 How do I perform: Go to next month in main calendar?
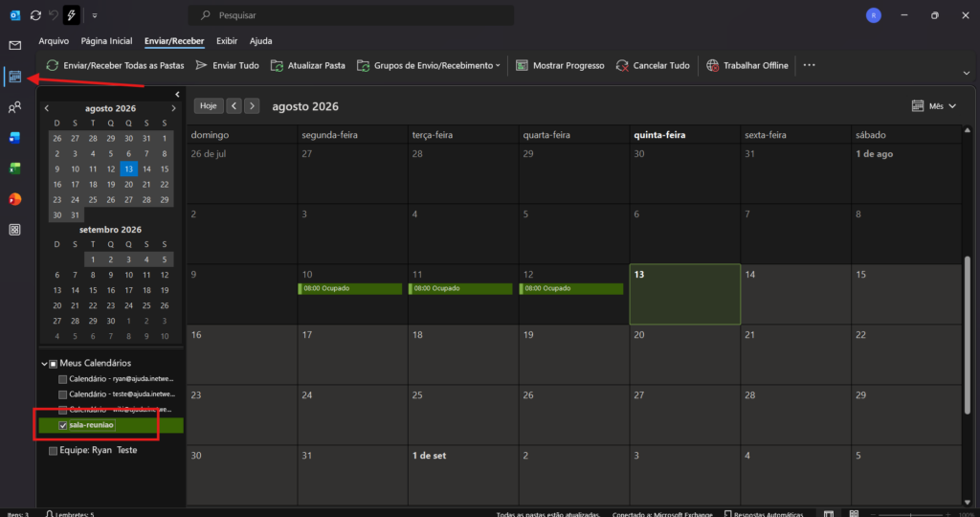tap(252, 105)
